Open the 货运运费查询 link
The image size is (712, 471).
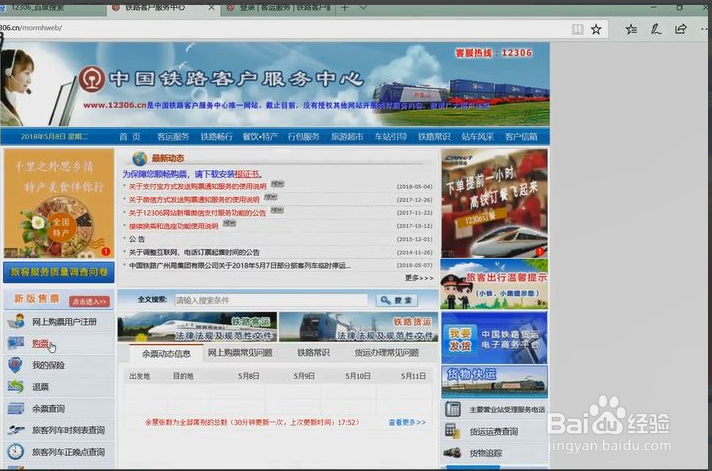click(x=494, y=431)
